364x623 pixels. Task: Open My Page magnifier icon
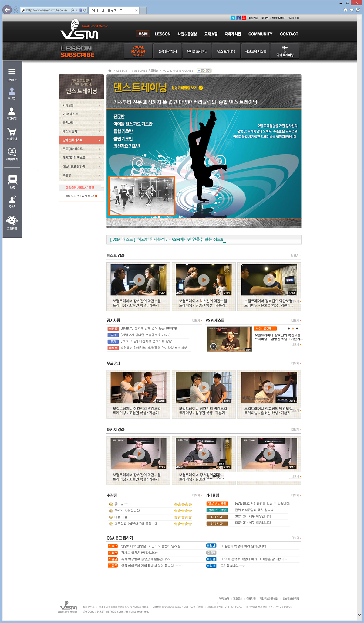pos(12,152)
